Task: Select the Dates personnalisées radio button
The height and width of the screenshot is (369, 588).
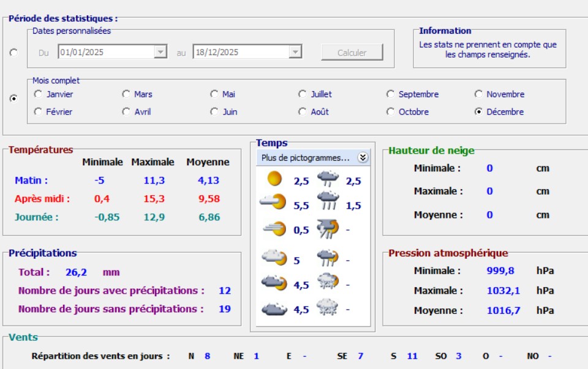Action: (14, 53)
